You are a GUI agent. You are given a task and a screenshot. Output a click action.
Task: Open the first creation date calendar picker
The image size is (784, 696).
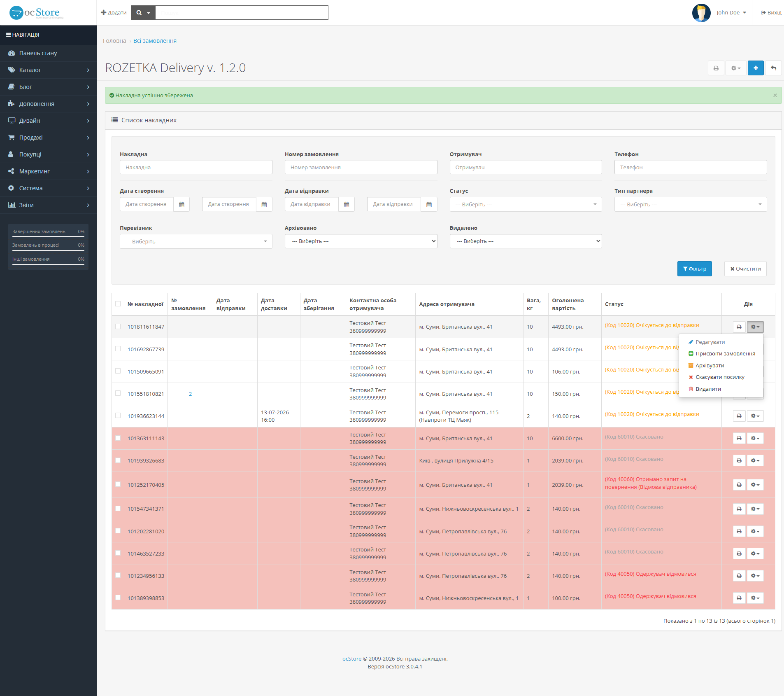point(181,204)
